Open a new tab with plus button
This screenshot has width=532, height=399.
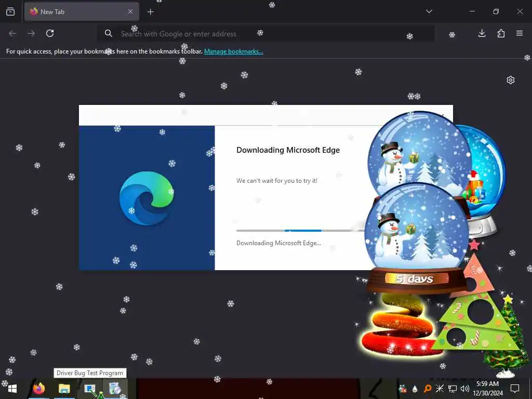pos(151,12)
